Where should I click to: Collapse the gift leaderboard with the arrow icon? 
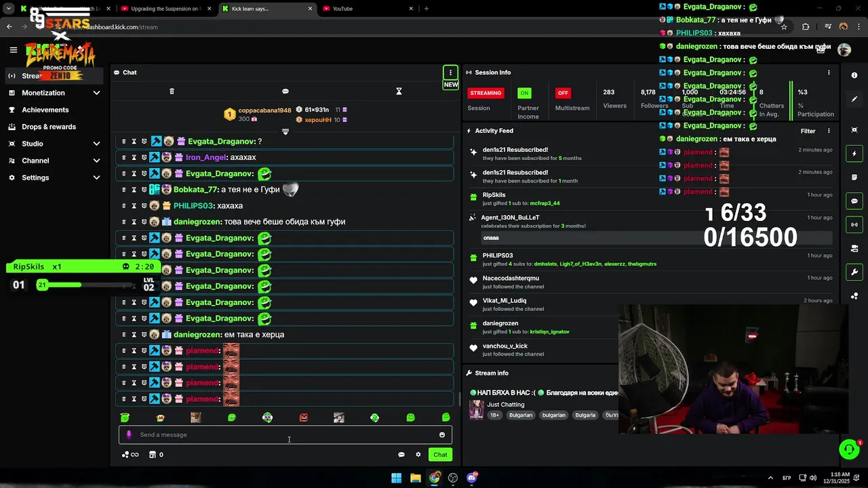285,131
